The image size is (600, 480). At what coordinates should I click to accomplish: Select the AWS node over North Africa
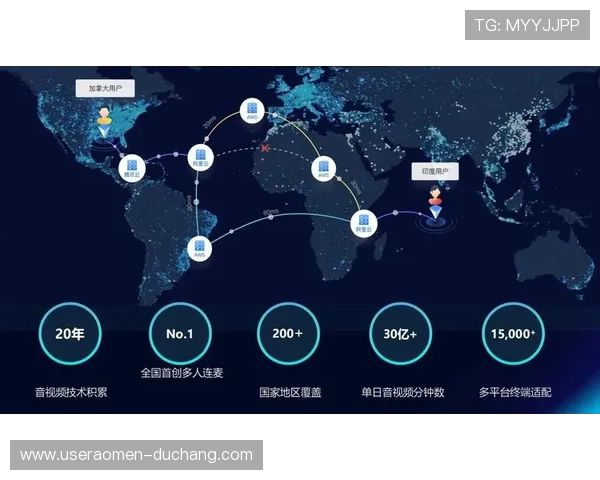323,168
